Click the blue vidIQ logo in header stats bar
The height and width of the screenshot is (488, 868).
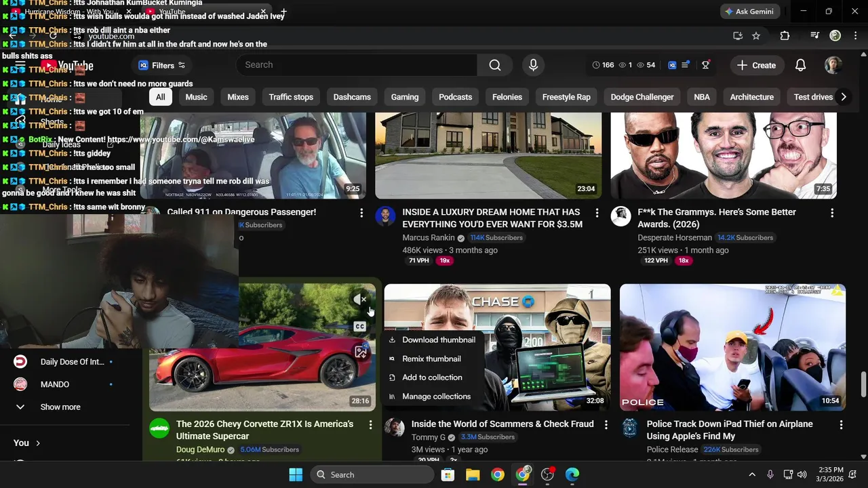tap(672, 65)
